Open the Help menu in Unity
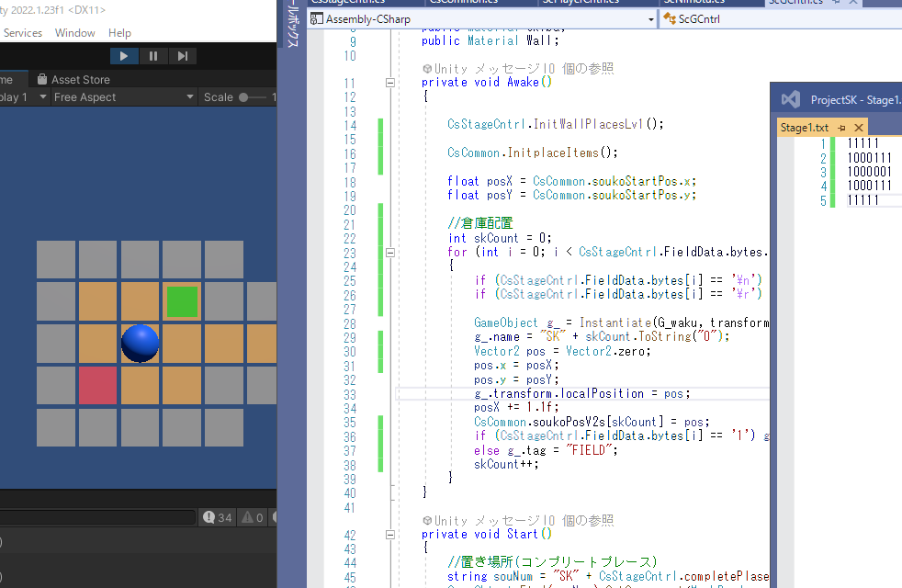The image size is (902, 588). pyautogui.click(x=119, y=33)
